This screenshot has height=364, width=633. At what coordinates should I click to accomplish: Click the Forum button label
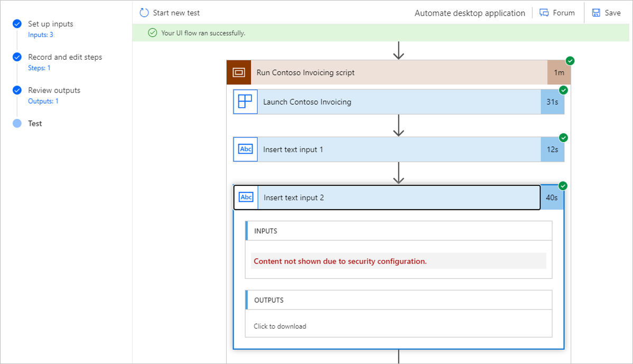(x=564, y=13)
